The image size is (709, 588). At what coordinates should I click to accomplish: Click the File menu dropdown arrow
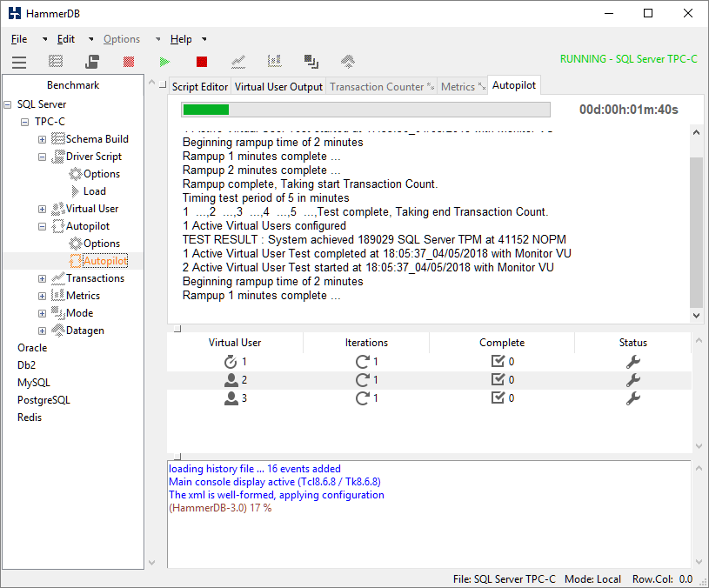pos(44,39)
